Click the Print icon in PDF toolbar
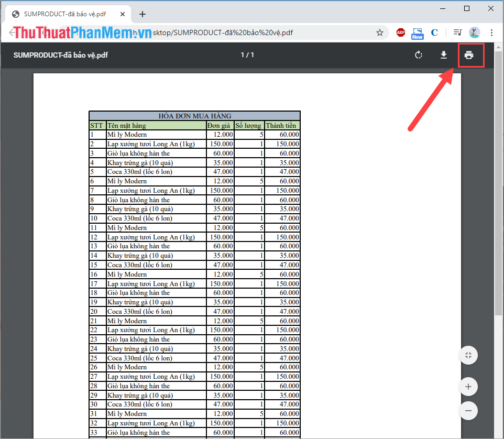The width and height of the screenshot is (504, 439). pyautogui.click(x=469, y=55)
